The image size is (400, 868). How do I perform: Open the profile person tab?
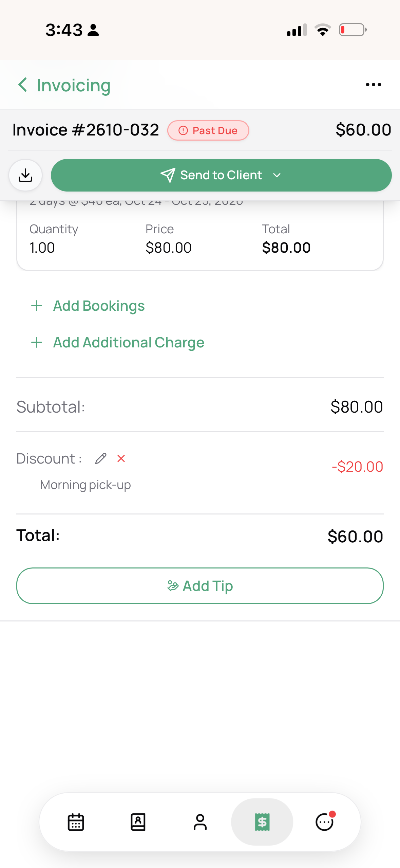[x=200, y=822]
